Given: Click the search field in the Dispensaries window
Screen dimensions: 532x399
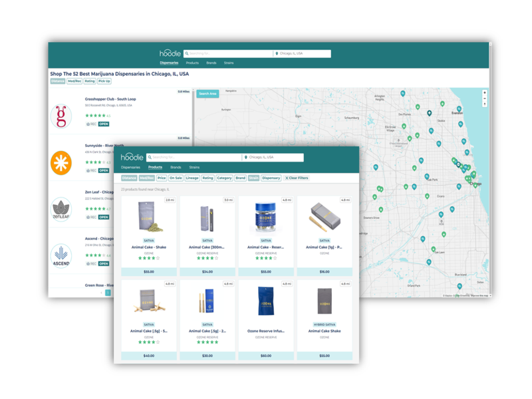Looking at the screenshot, I should (x=228, y=54).
